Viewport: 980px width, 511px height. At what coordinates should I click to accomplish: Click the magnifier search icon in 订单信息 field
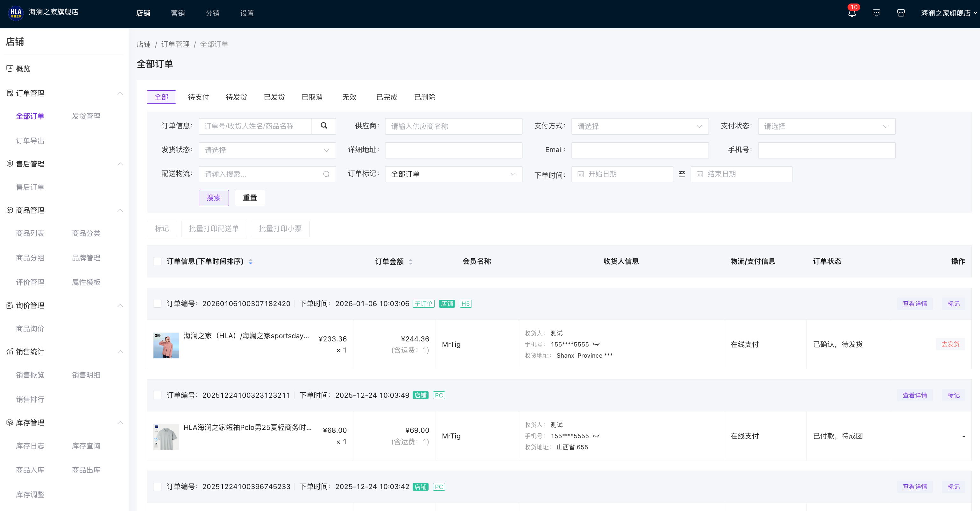coord(324,126)
